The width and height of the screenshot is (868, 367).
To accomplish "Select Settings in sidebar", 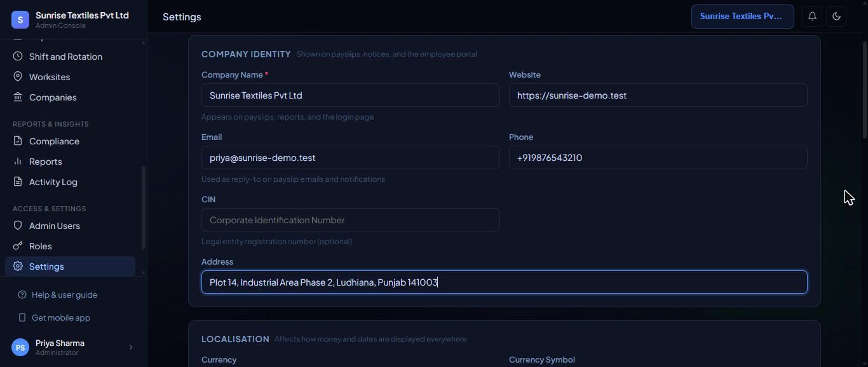I will pyautogui.click(x=70, y=267).
